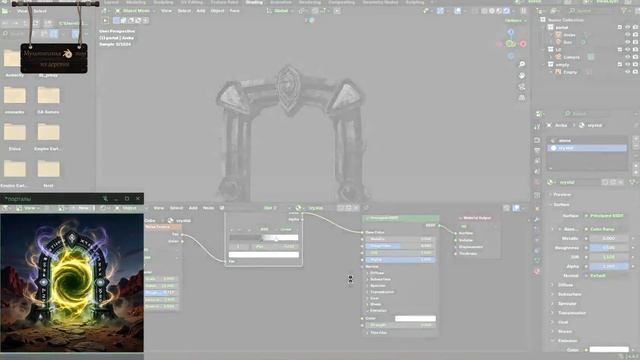Click the browse material sphere icon beside crystal name
Image resolution: width=640 pixels, height=360 pixels.
pos(550,182)
